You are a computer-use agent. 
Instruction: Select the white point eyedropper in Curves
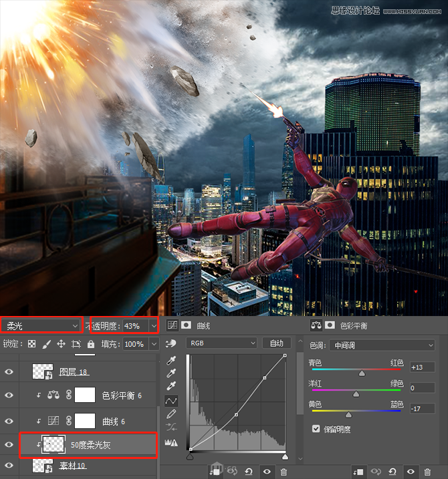(x=171, y=386)
